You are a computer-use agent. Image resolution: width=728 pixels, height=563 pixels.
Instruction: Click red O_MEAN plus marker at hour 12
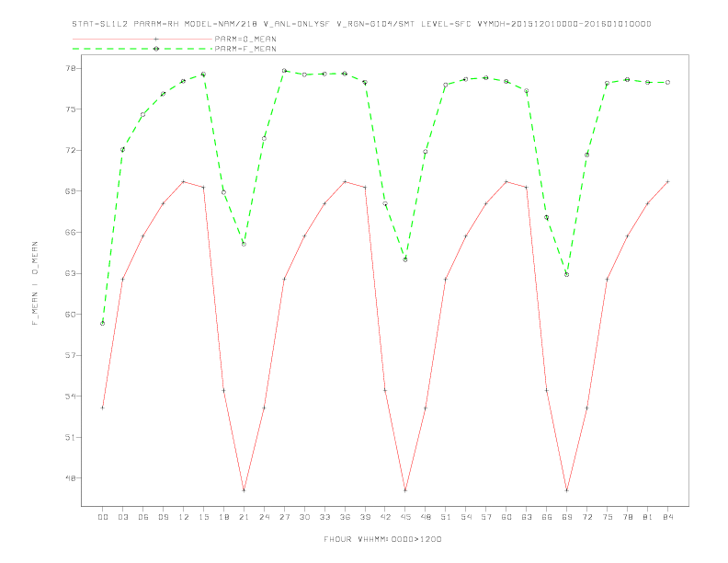point(184,181)
